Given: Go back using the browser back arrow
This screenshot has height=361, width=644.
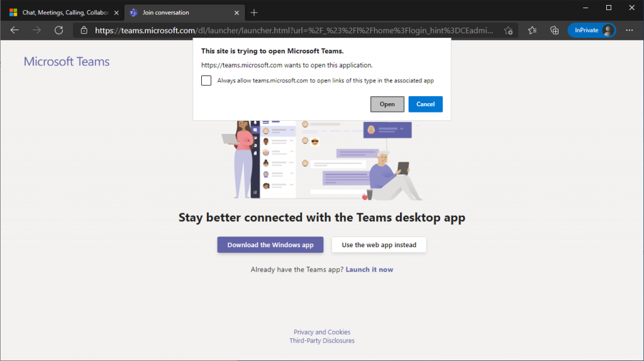Looking at the screenshot, I should [14, 30].
